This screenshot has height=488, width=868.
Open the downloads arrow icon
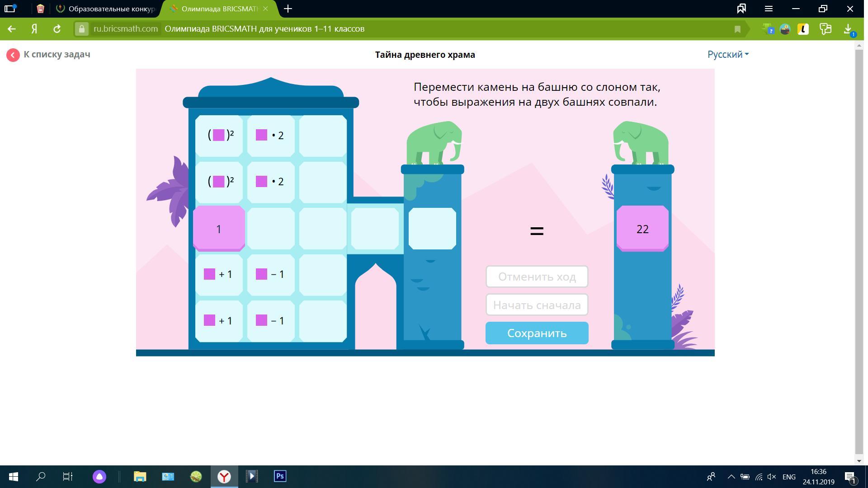tap(848, 29)
